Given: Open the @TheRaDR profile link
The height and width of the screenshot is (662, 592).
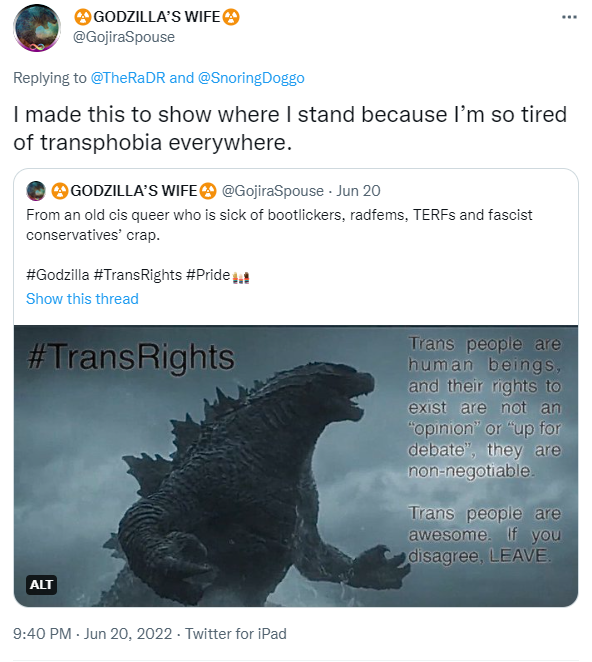Looking at the screenshot, I should (128, 78).
